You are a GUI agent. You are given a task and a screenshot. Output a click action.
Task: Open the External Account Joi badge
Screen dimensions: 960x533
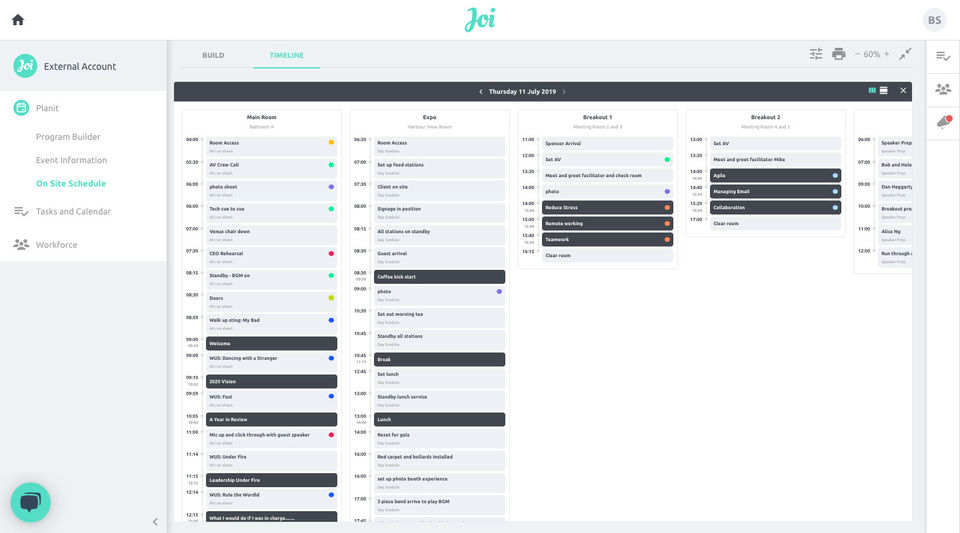[x=25, y=65]
